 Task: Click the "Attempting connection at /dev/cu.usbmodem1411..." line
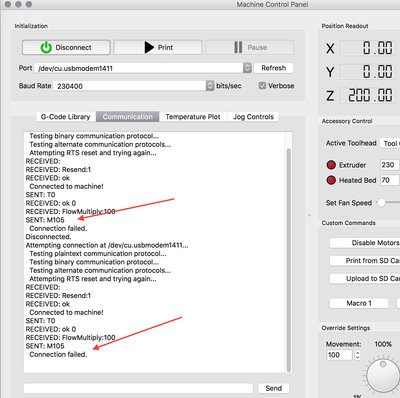(x=107, y=245)
